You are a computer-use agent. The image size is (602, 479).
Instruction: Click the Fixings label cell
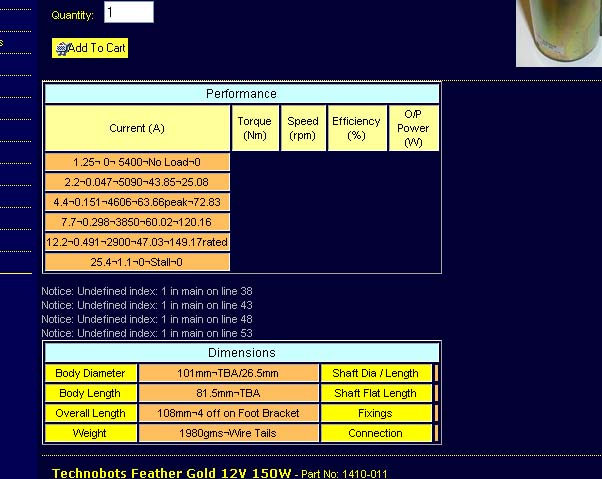[375, 413]
